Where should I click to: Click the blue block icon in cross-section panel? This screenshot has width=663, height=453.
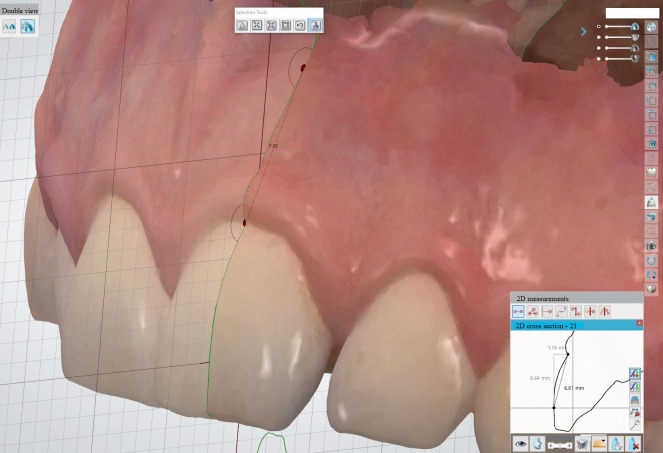click(634, 400)
